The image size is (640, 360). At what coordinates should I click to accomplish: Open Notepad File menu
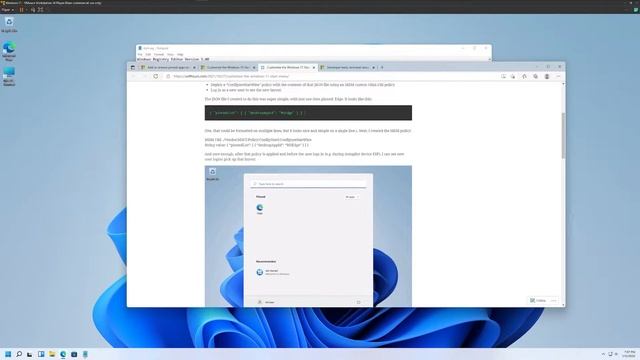(140, 54)
